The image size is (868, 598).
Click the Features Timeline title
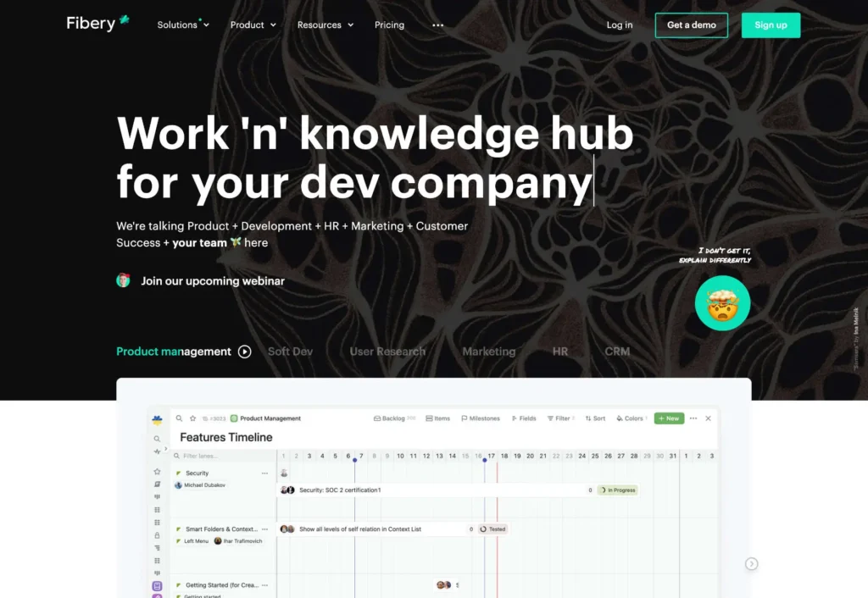click(x=225, y=438)
